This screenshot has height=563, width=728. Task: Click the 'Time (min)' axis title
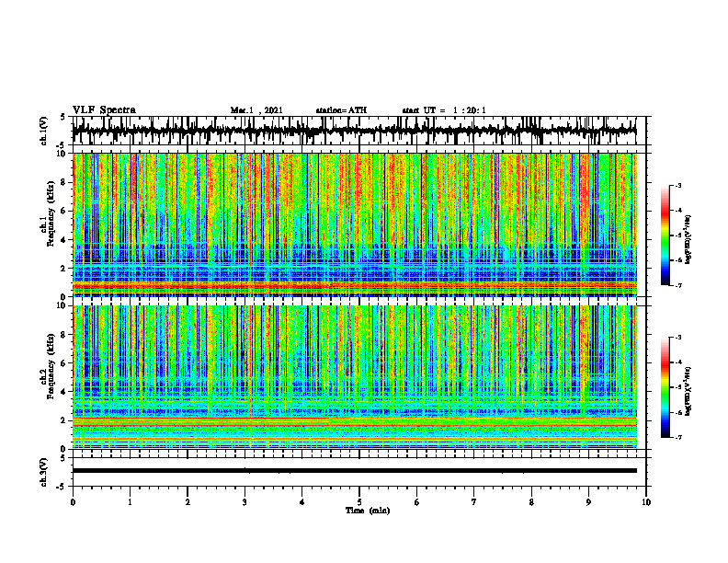(368, 511)
